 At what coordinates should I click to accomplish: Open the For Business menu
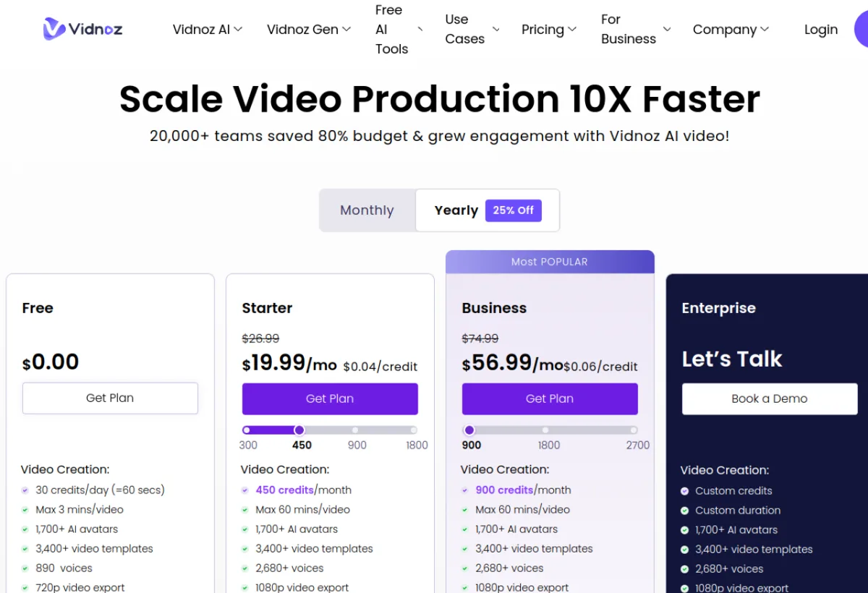click(x=636, y=30)
